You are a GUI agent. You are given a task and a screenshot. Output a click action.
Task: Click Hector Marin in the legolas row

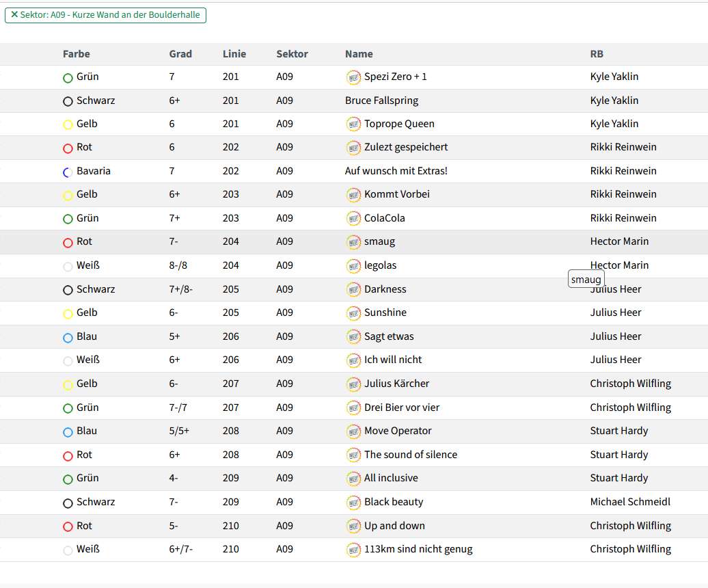click(x=619, y=265)
